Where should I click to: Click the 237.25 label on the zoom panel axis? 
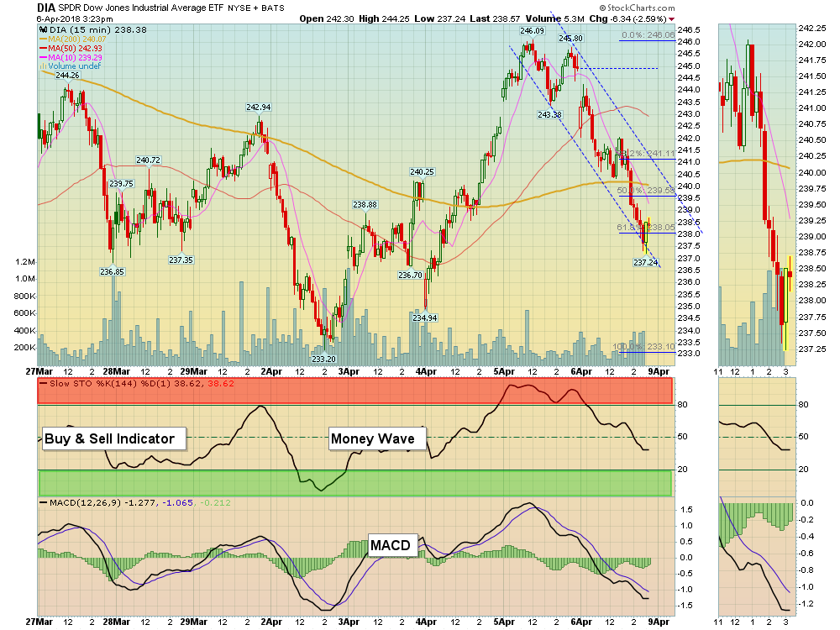(x=812, y=349)
